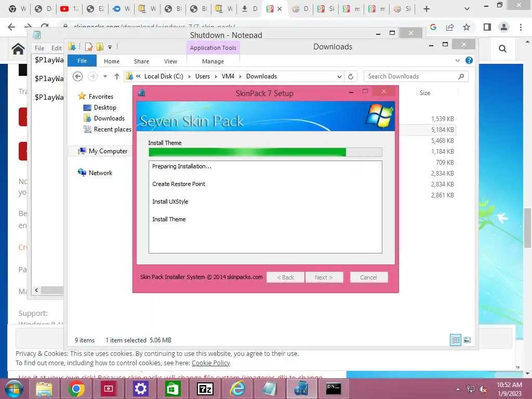Open Chrome three-dot menu
The width and height of the screenshot is (532, 399).
point(521,27)
